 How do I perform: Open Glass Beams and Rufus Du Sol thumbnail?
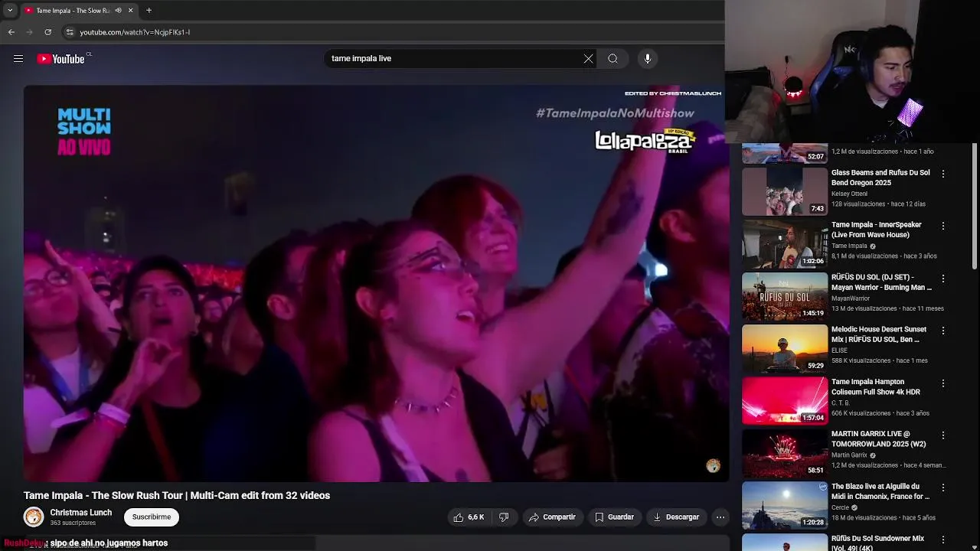785,191
